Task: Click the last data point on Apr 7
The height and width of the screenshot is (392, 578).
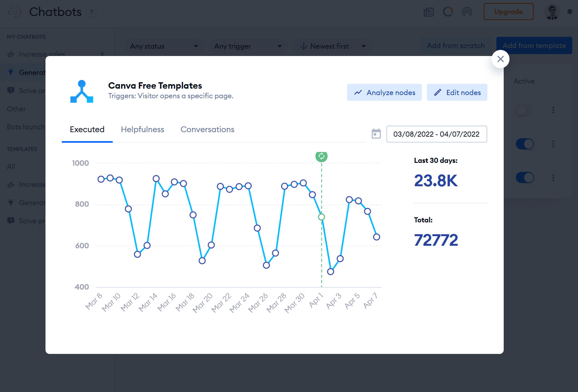Action: click(377, 237)
